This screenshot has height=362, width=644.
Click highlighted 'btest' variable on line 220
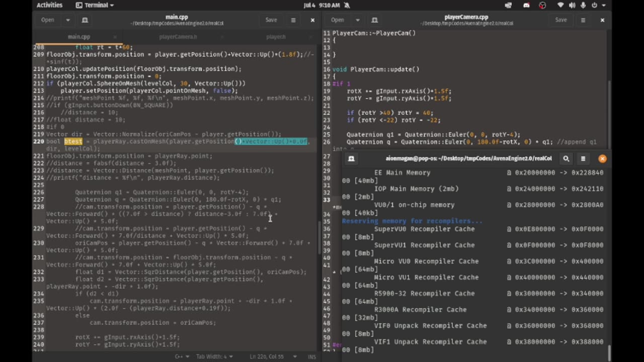73,141
